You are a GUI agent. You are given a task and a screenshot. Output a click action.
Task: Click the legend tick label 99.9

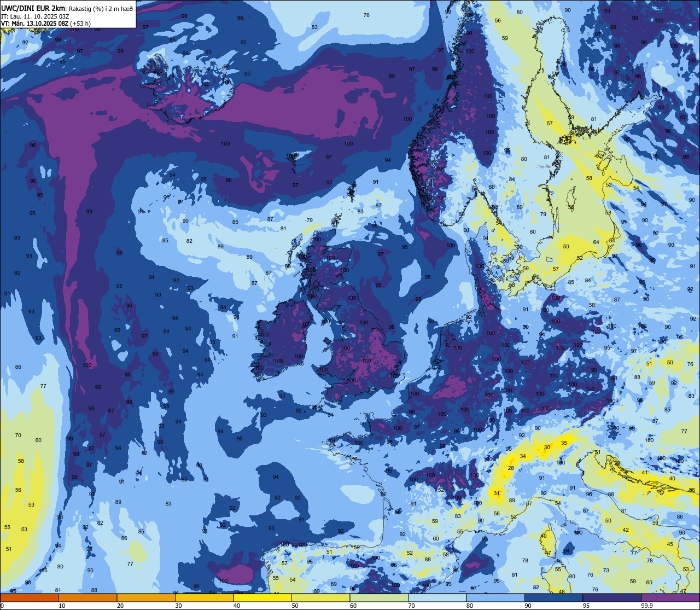tap(647, 606)
